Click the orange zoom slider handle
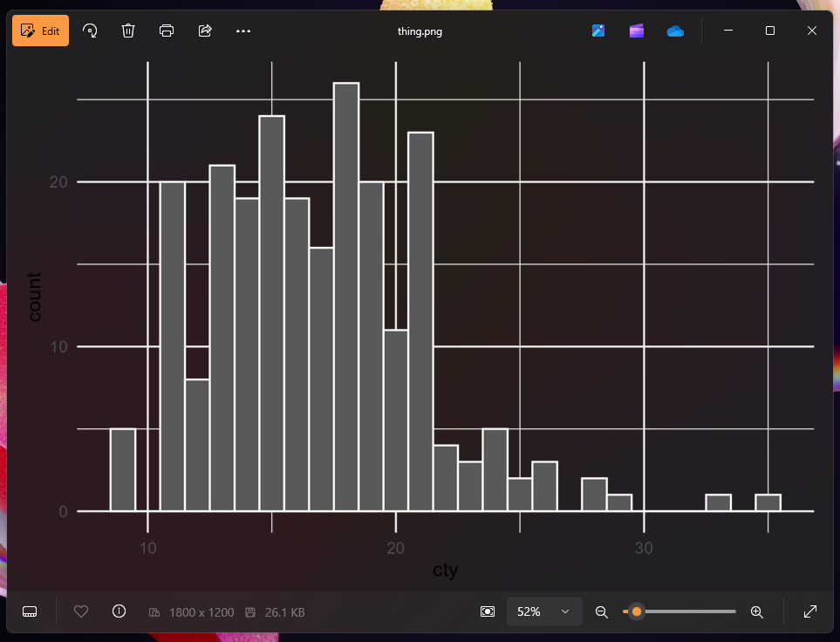Viewport: 840px width, 642px height. pyautogui.click(x=637, y=611)
